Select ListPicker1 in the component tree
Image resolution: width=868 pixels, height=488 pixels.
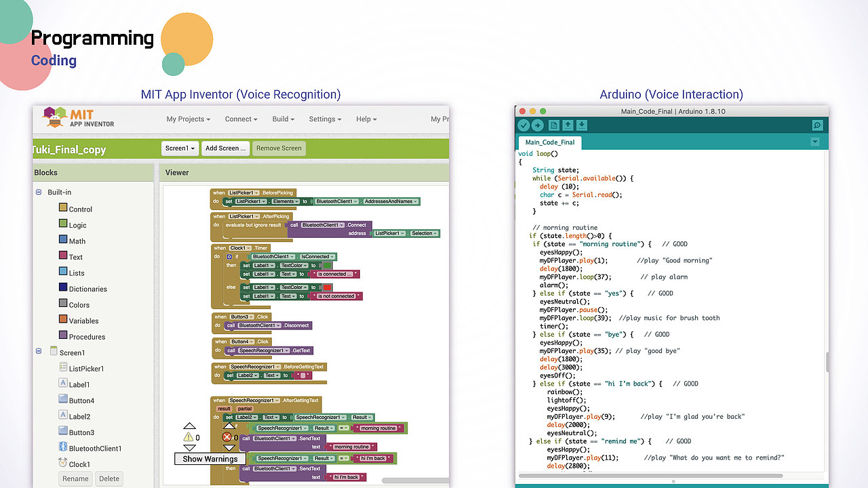tap(81, 368)
